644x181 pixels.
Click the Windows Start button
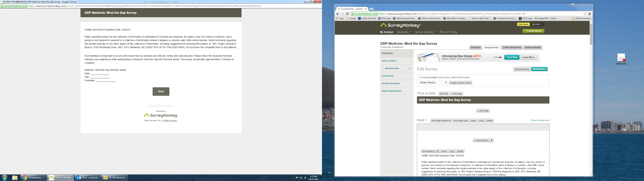click(x=4, y=178)
